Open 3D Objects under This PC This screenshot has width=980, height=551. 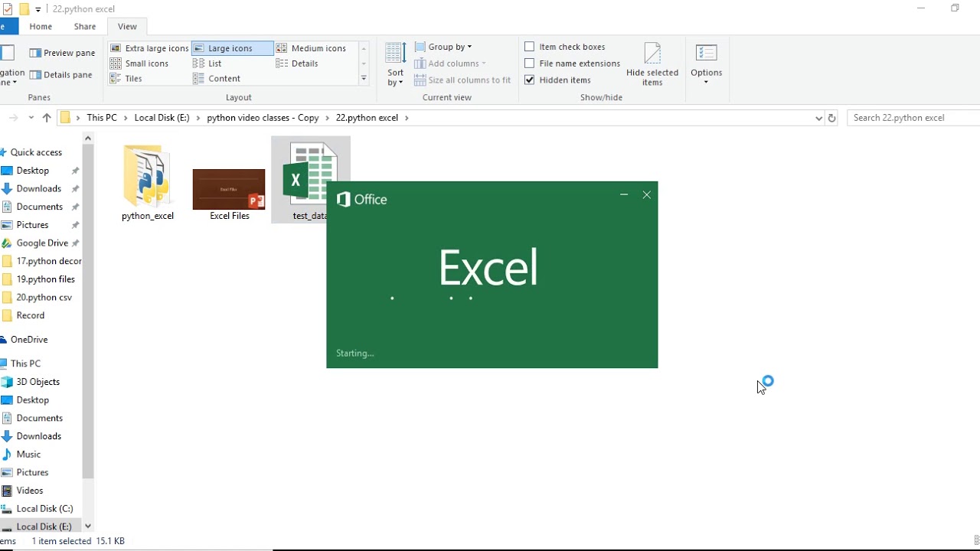click(x=38, y=382)
